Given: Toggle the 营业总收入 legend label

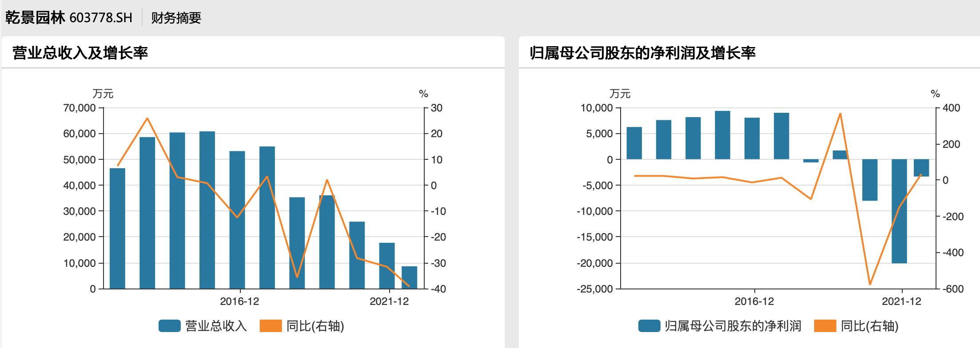Looking at the screenshot, I should [x=216, y=326].
